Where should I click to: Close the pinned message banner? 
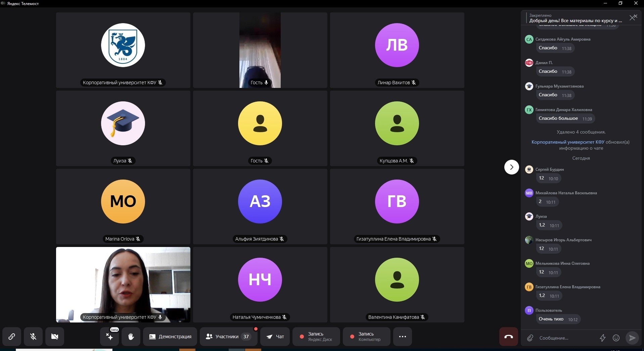pos(633,17)
